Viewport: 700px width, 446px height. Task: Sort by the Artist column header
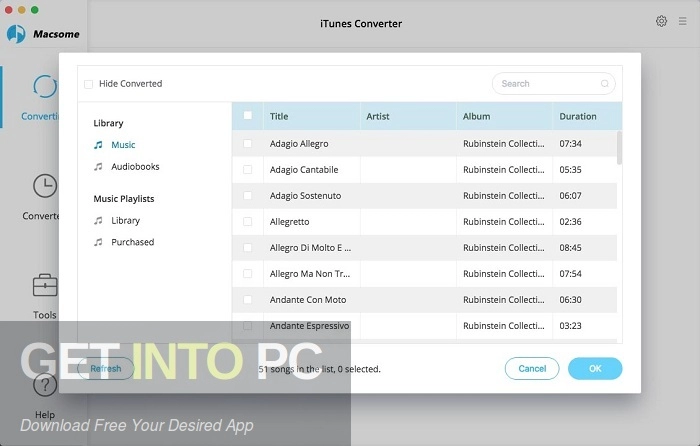[408, 116]
